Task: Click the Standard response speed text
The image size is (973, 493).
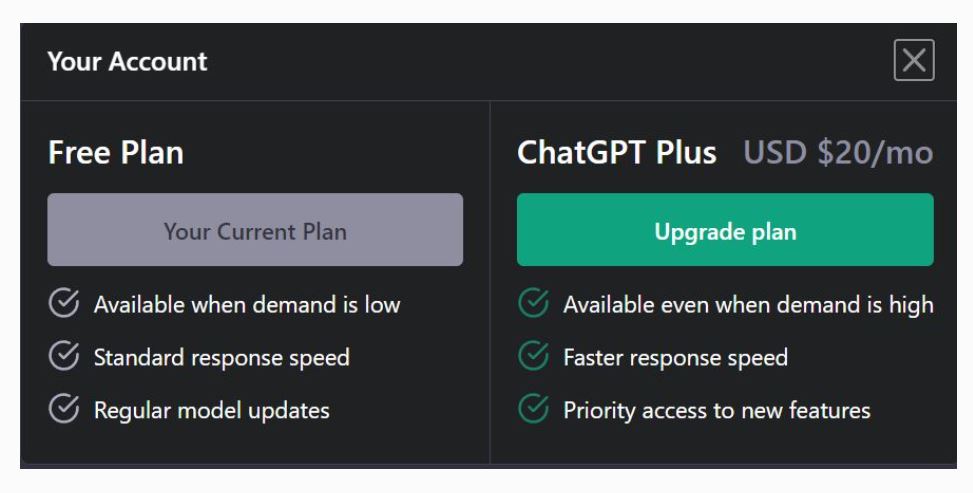Action: (x=222, y=357)
